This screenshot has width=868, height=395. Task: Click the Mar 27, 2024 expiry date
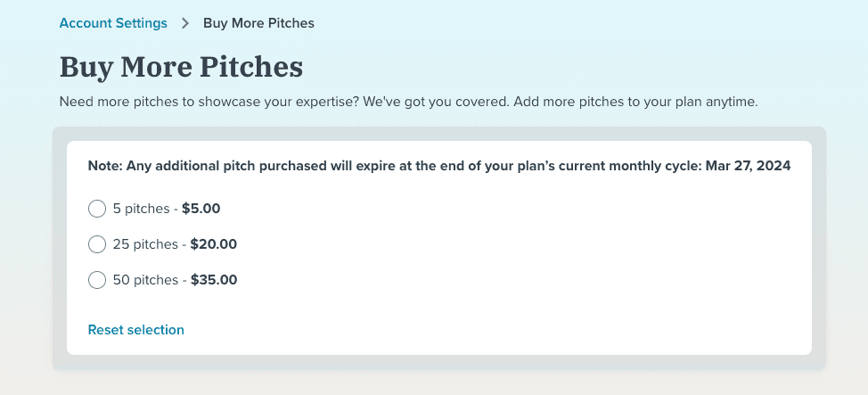748,166
